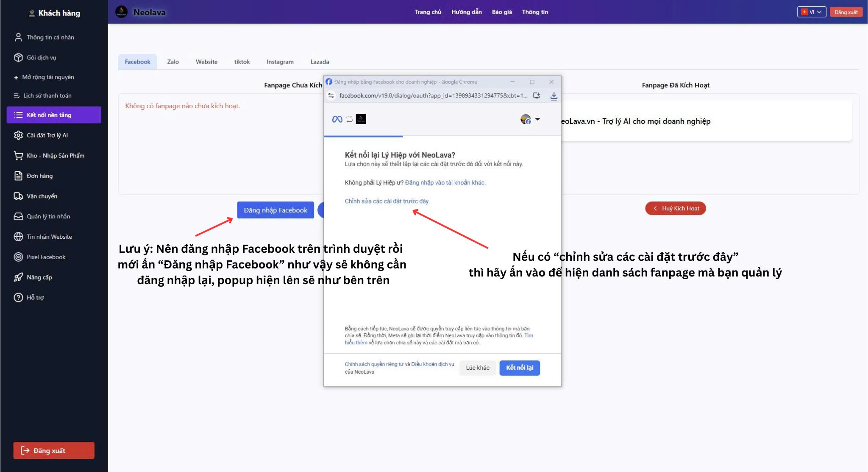Click the Neolava flame logo in header
This screenshot has width=868, height=472.
(121, 12)
